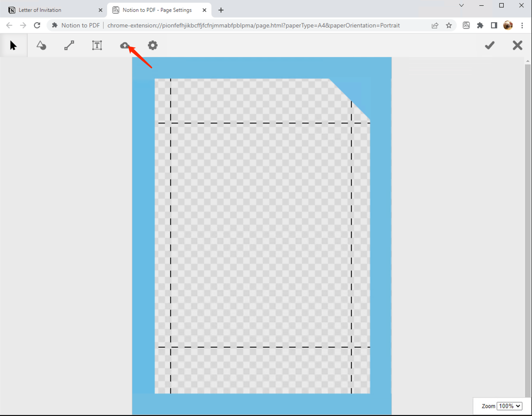Open the browser window chevron menu
The width and height of the screenshot is (532, 416).
(461, 6)
